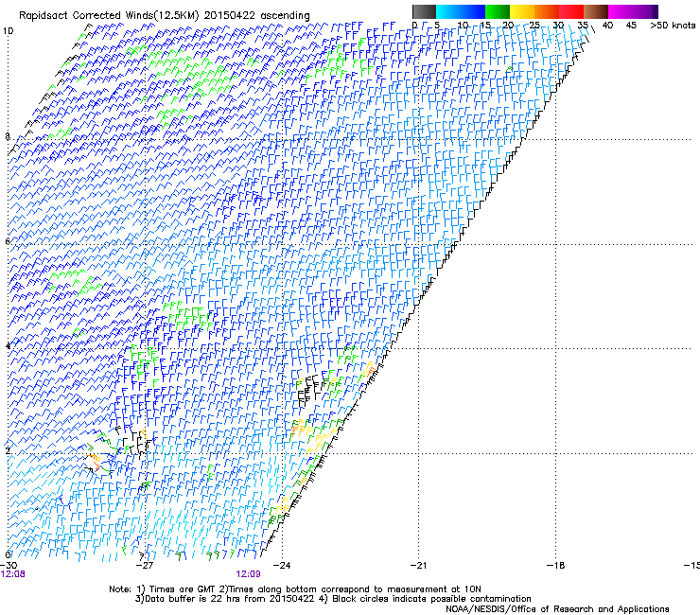This screenshot has width=700, height=615.
Task: Click the yellow 20-25 knots legend segment
Action: (522, 11)
